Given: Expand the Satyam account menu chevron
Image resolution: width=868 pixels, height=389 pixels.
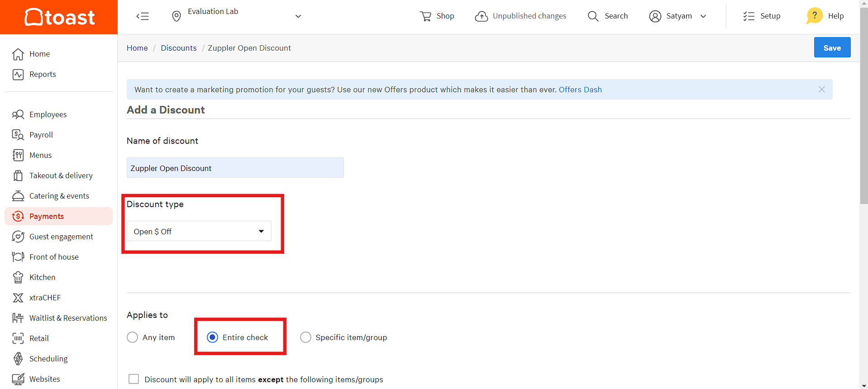Looking at the screenshot, I should 703,16.
